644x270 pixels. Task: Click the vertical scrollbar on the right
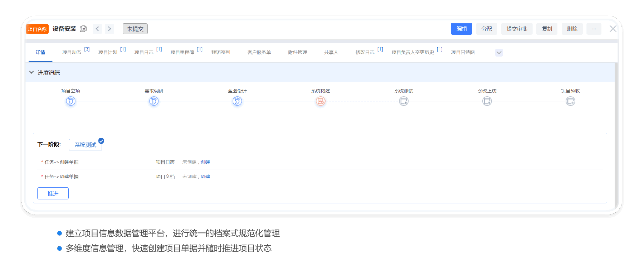pos(616,136)
